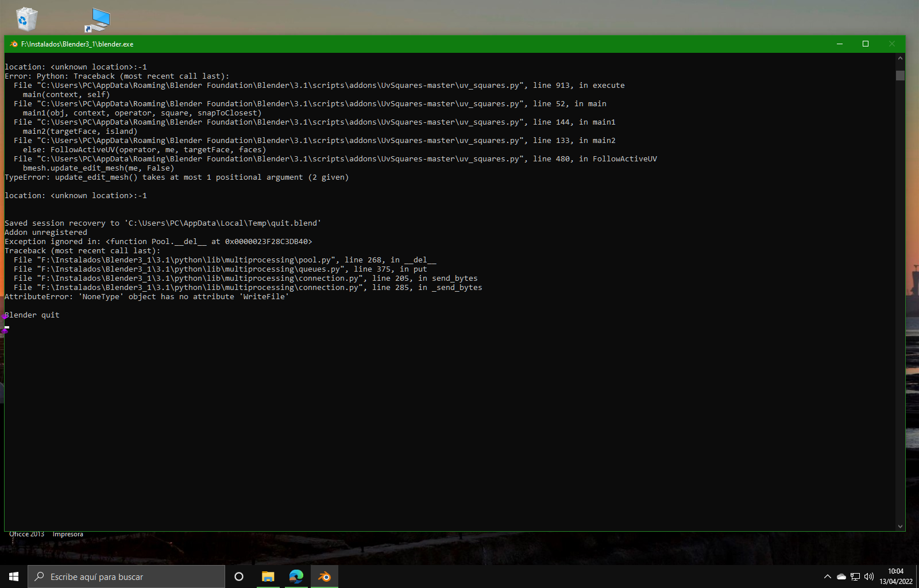
Task: Click the code line "main2(targetFace, island)"
Action: (x=80, y=131)
